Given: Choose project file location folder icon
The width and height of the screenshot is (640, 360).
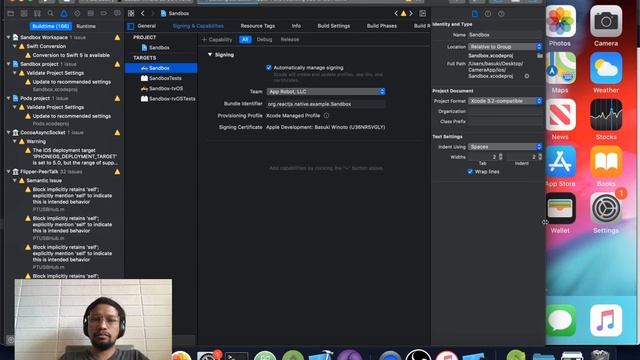Looking at the screenshot, I should pyautogui.click(x=540, y=56).
